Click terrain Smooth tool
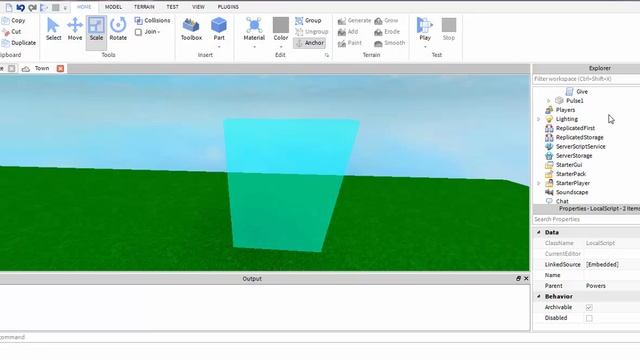The width and height of the screenshot is (640, 360). pyautogui.click(x=389, y=43)
